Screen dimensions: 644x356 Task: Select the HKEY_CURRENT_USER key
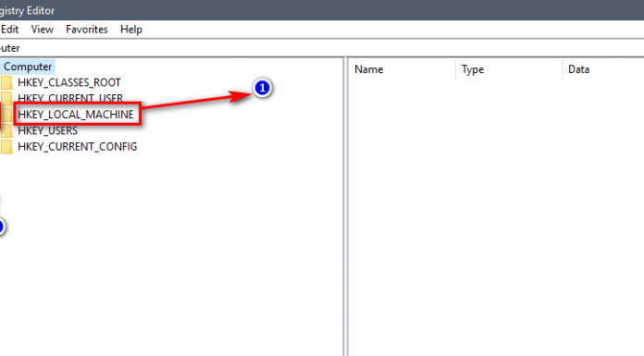tap(70, 99)
